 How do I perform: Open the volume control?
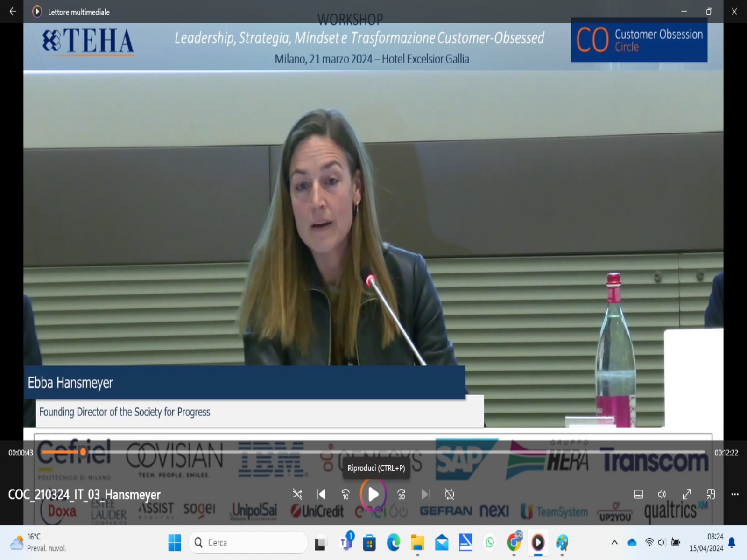coord(662,494)
